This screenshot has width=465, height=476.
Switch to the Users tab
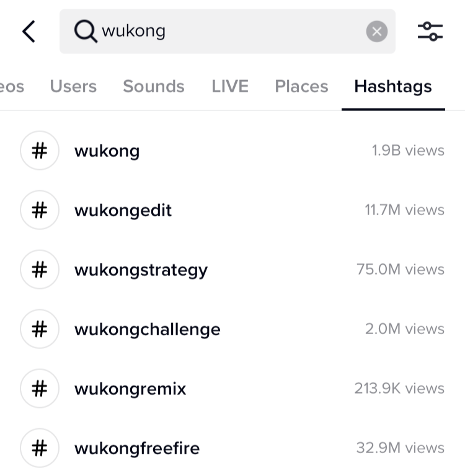click(73, 86)
